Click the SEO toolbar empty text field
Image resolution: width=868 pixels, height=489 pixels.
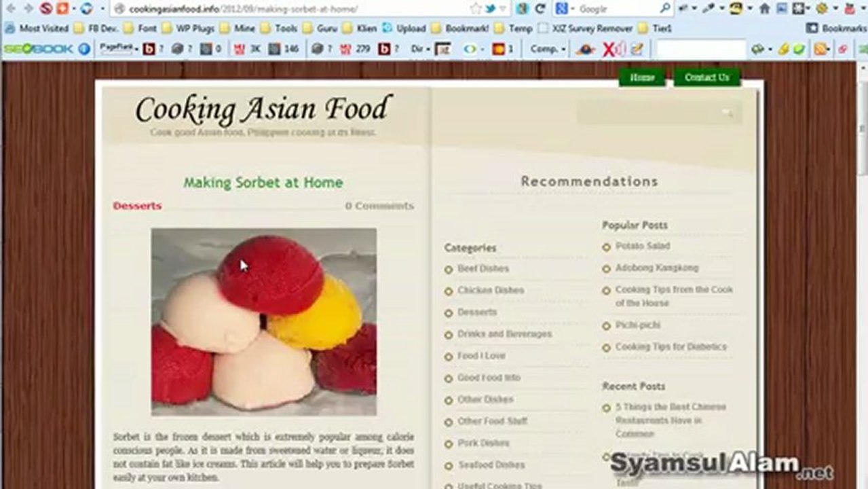click(x=701, y=49)
